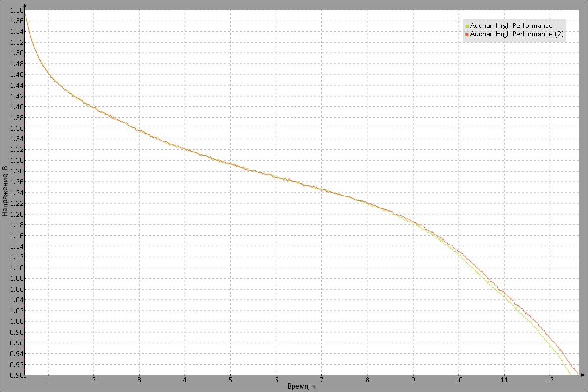Click the 0 hour time axis label
This screenshot has width=588, height=392.
pyautogui.click(x=25, y=380)
